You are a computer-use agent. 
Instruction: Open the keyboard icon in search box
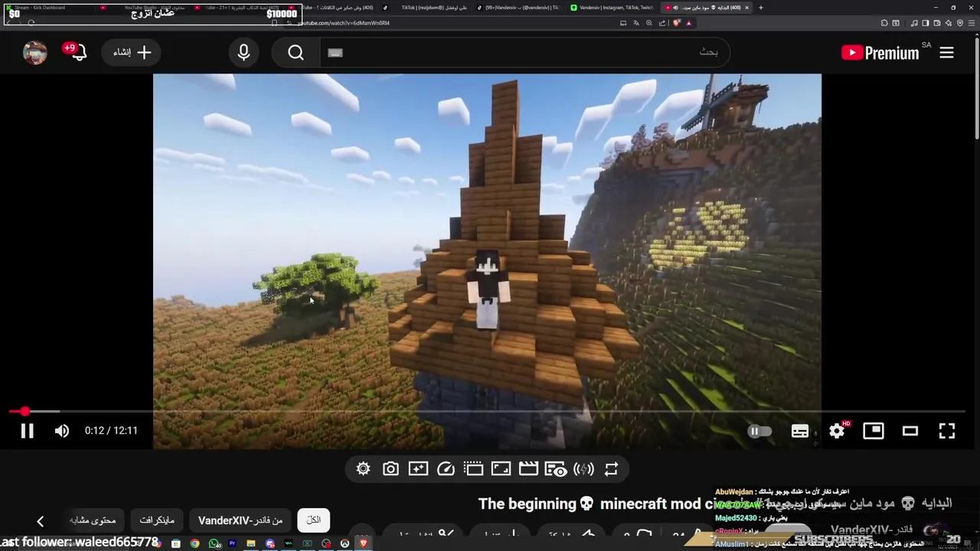335,53
